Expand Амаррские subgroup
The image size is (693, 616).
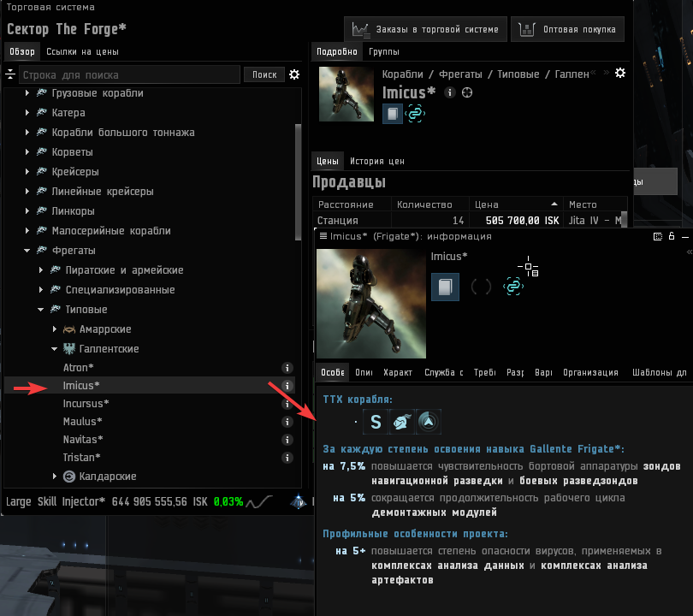(55, 329)
